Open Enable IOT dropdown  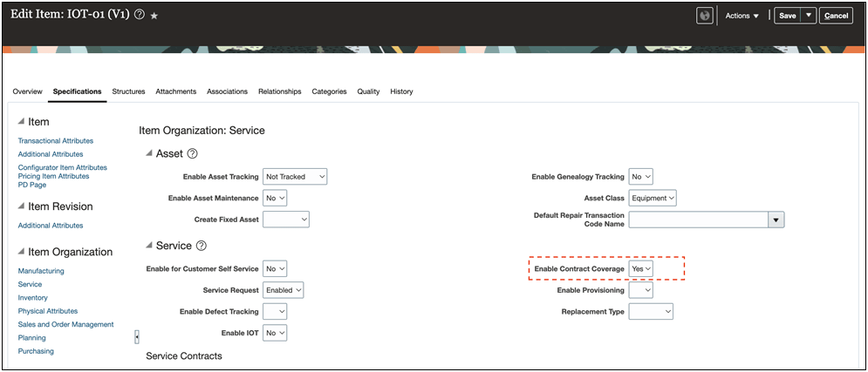pyautogui.click(x=275, y=333)
